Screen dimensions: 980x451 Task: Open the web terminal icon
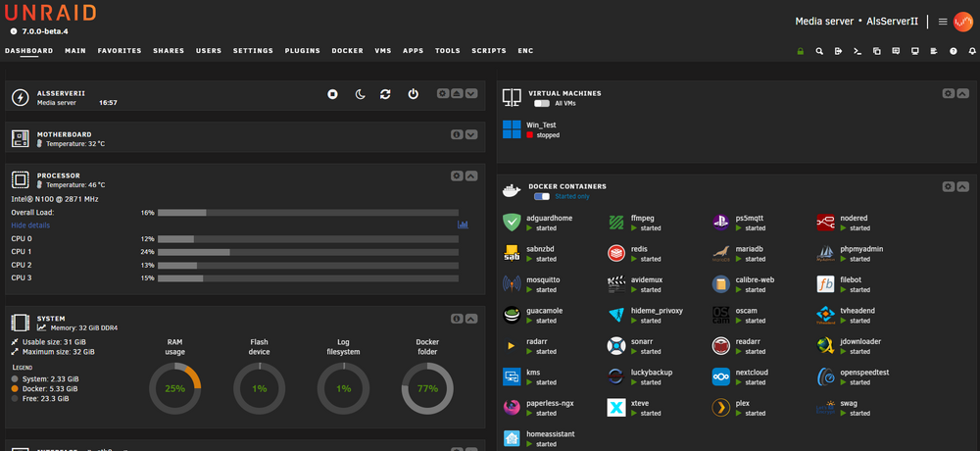click(x=857, y=51)
